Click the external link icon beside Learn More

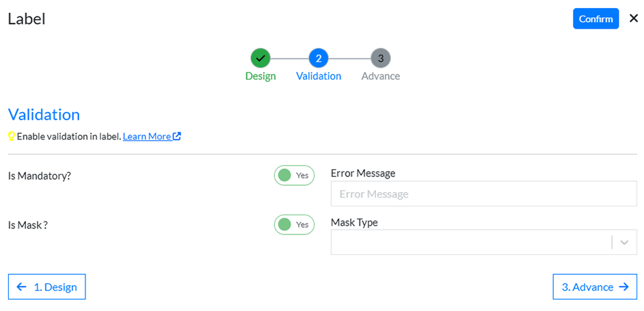[177, 136]
